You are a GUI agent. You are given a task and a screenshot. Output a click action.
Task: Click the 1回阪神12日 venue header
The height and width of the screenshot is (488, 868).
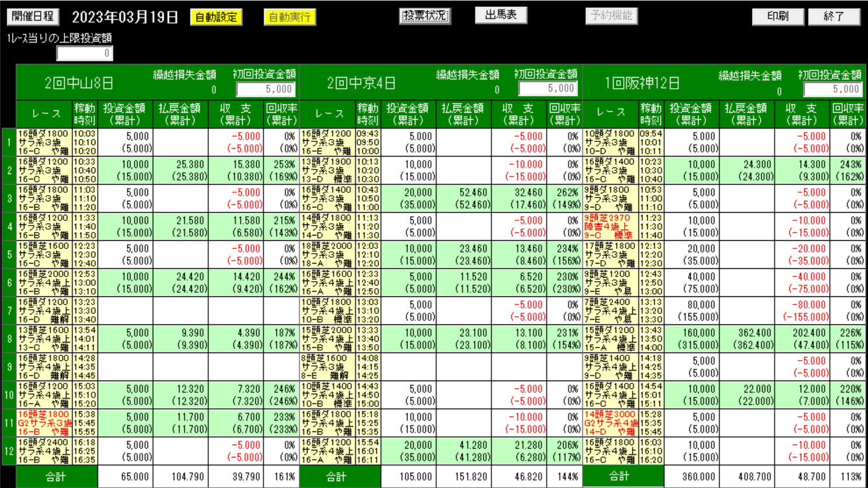coord(642,83)
